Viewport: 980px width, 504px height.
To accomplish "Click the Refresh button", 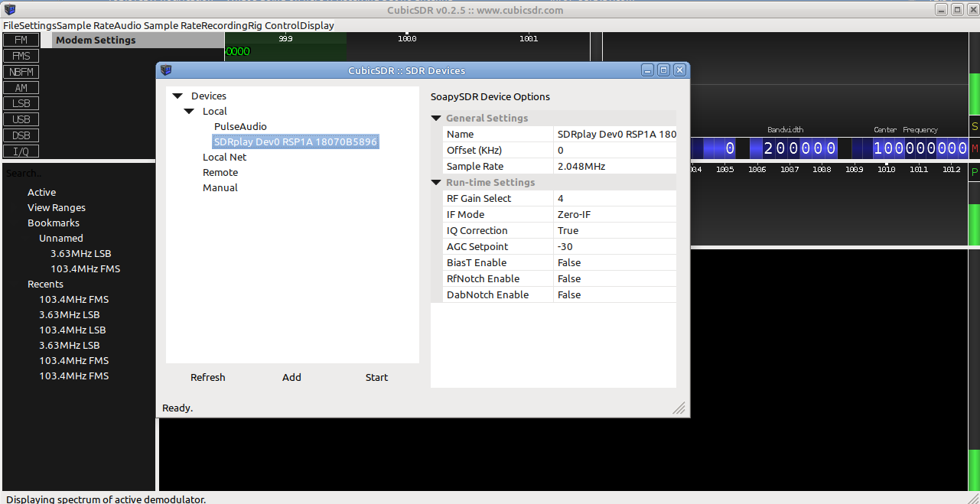I will pos(208,377).
